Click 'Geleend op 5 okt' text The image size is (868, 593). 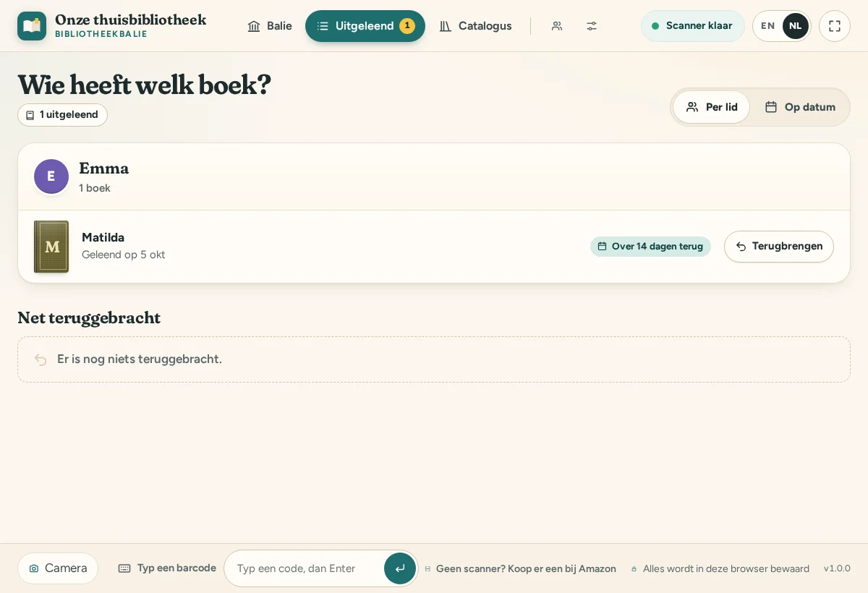click(124, 255)
